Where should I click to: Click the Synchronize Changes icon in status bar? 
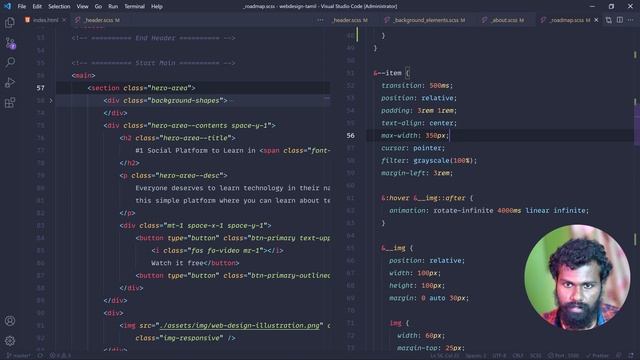(x=40, y=356)
